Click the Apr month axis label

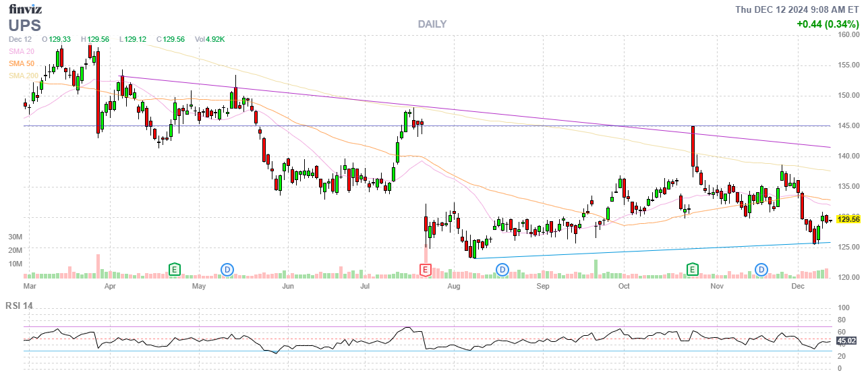click(110, 286)
